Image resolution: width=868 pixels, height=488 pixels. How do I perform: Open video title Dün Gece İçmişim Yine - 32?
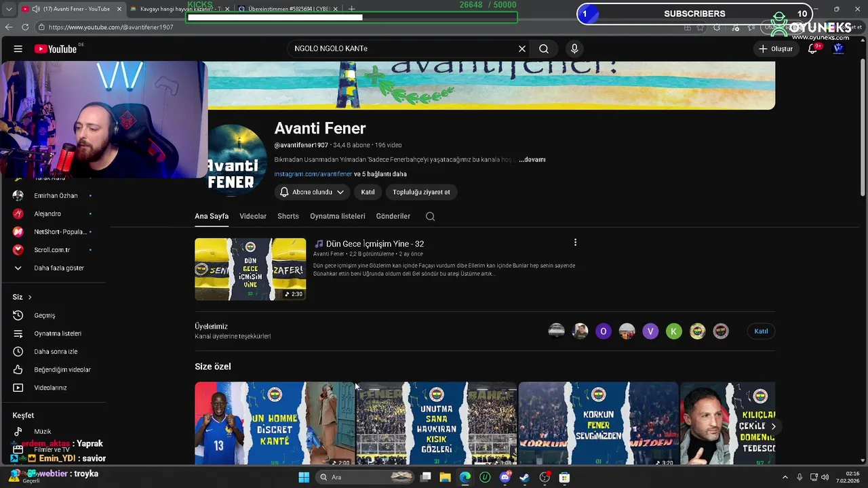pyautogui.click(x=375, y=244)
